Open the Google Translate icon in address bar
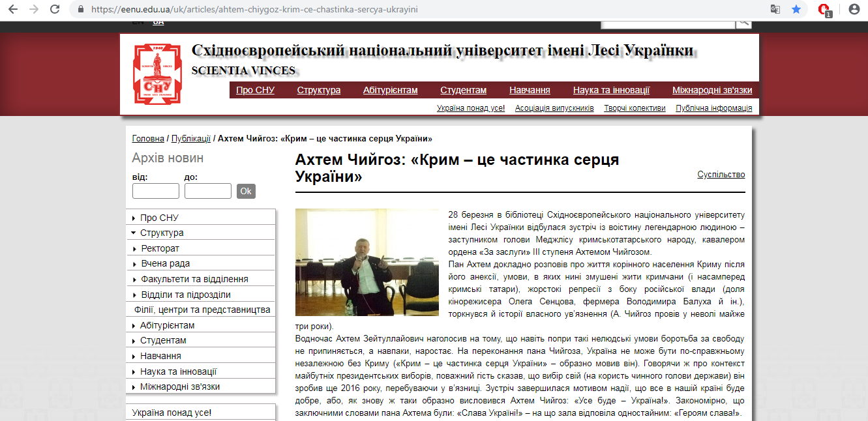Screen dimensions: 868x421 (775, 10)
